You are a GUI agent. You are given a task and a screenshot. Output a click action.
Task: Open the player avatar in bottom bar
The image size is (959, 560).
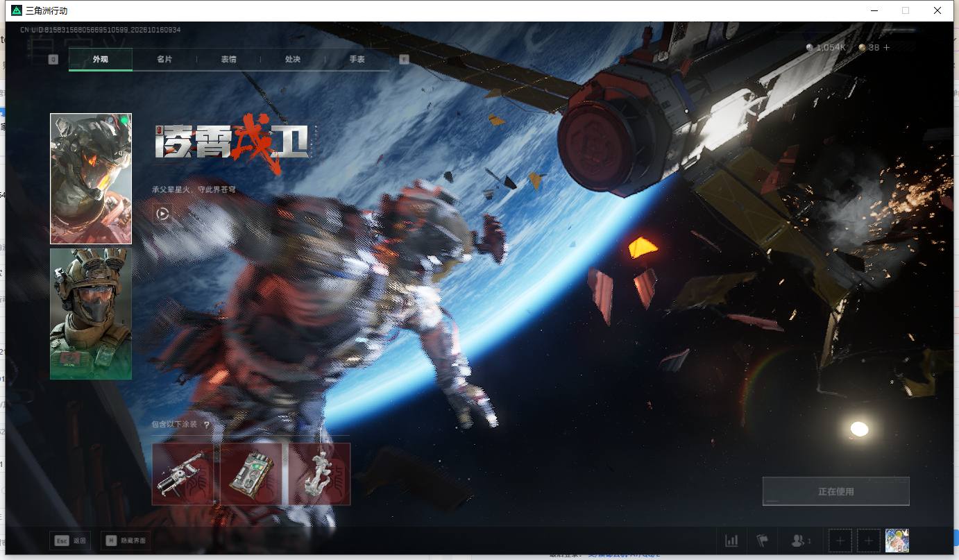click(x=897, y=541)
